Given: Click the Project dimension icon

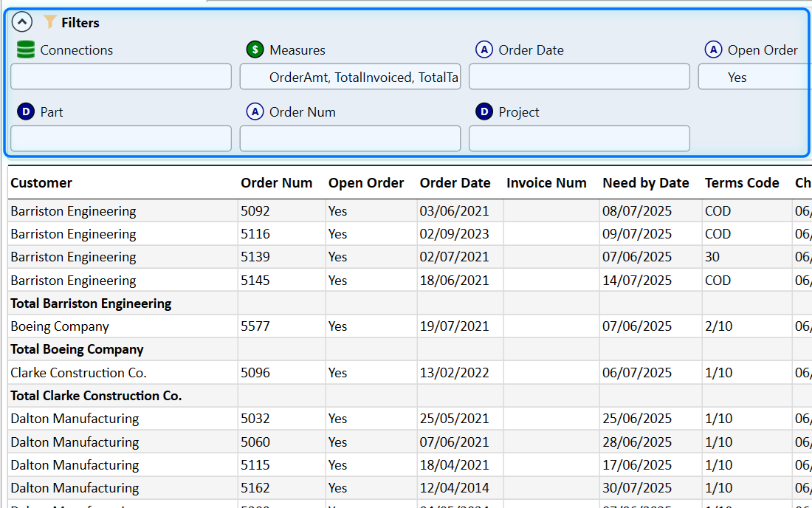Looking at the screenshot, I should [484, 111].
